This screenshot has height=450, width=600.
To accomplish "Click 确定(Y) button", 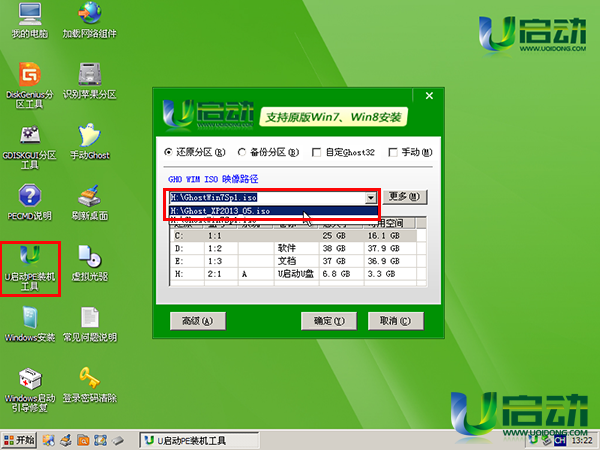I will (329, 321).
